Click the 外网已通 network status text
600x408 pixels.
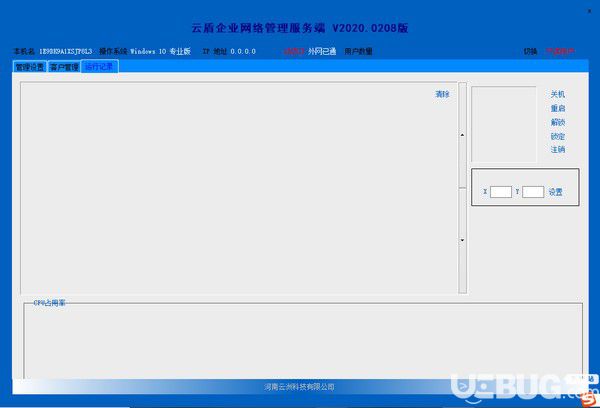[322, 51]
